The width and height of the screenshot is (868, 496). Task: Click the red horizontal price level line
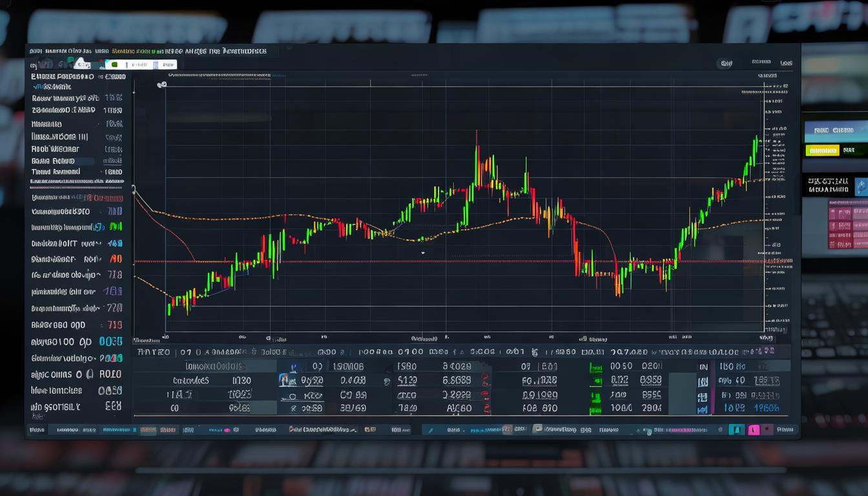click(387, 262)
